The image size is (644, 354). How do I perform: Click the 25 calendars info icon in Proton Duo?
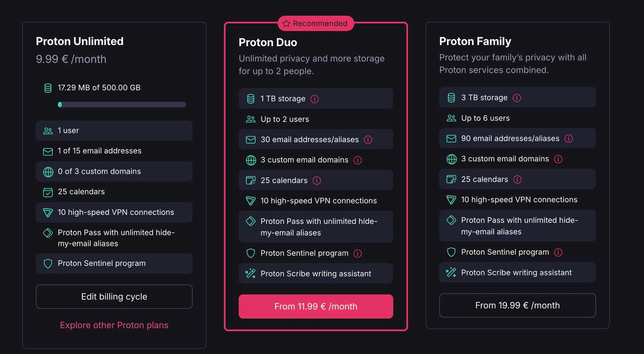317,181
